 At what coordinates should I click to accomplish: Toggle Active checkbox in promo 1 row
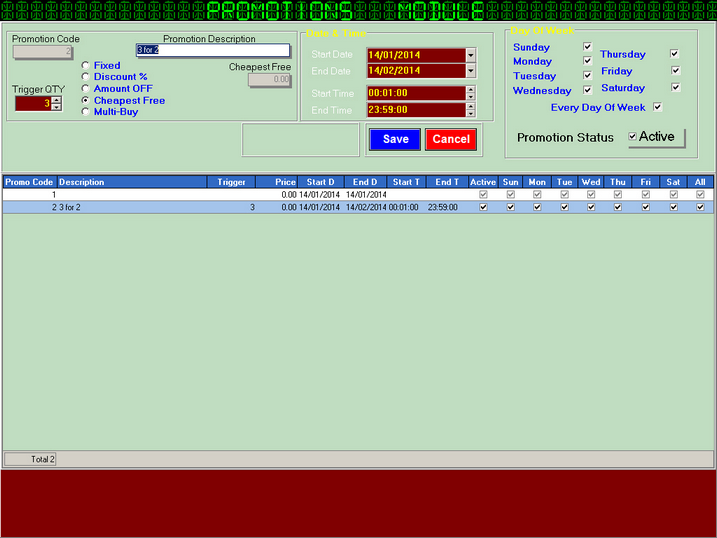point(483,194)
